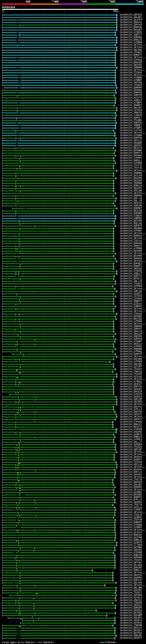Open hit UniRef100_Q8LBK2
146x644 pixels.
pos(131,17)
